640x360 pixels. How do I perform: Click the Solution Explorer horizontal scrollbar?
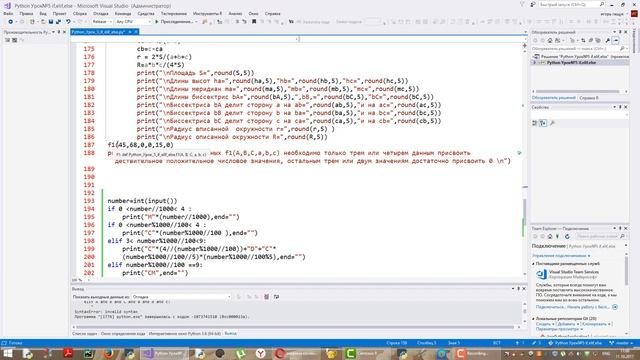[x=577, y=91]
